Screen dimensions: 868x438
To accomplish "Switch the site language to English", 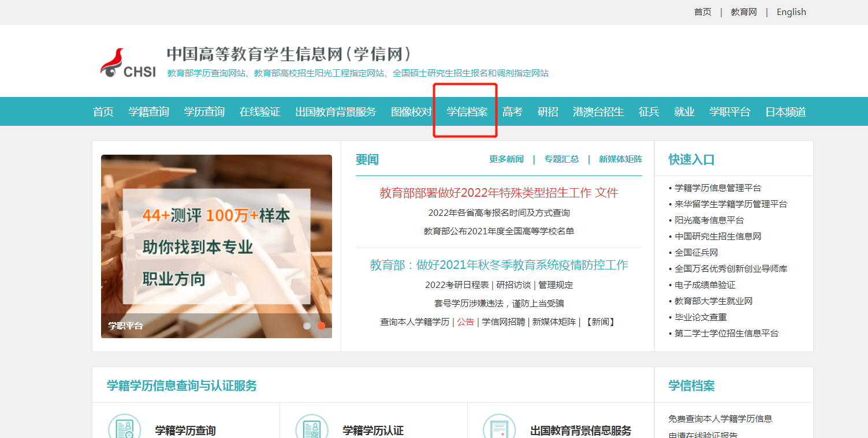I will pos(791,12).
